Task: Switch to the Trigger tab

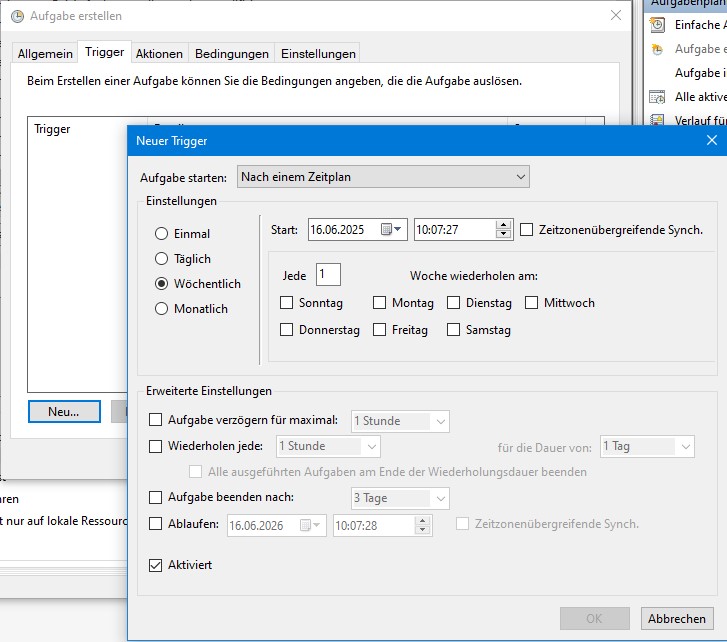Action: (104, 52)
